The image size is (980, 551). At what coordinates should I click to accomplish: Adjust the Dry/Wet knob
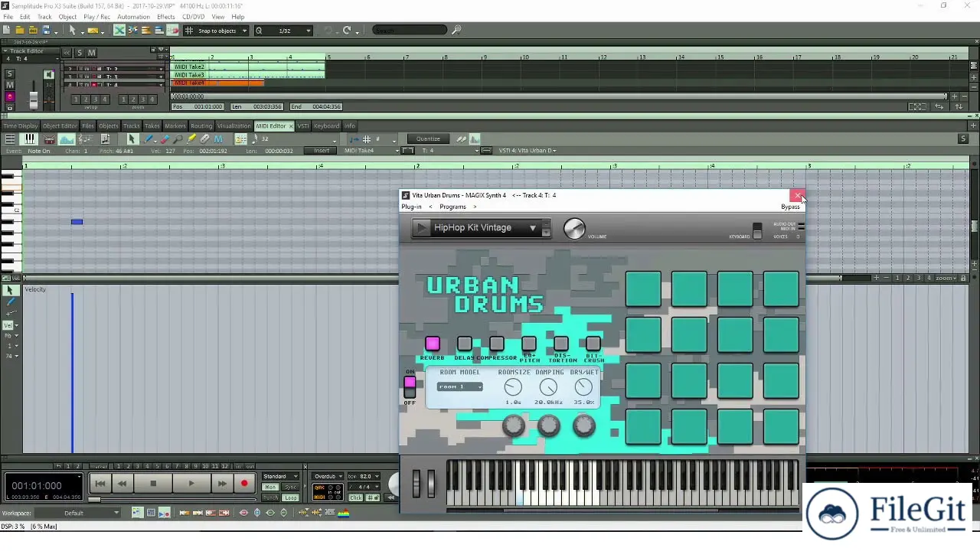pyautogui.click(x=583, y=387)
